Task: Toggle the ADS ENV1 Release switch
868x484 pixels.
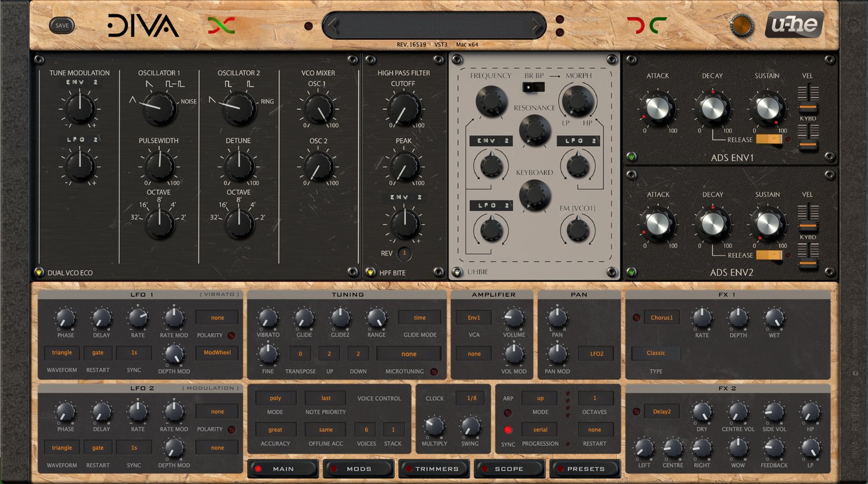Action: (x=769, y=139)
